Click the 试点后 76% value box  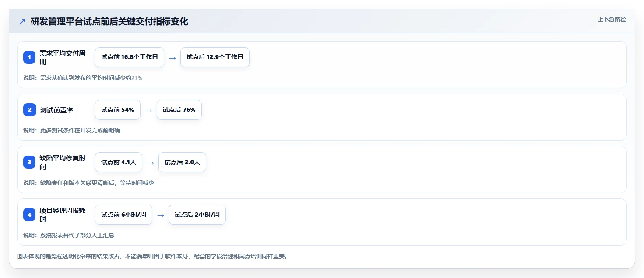coord(179,110)
